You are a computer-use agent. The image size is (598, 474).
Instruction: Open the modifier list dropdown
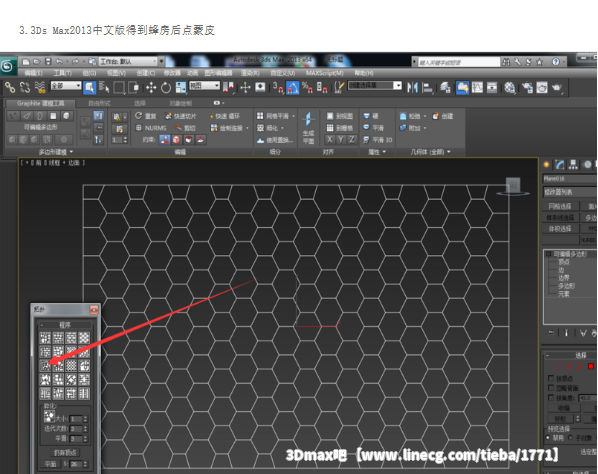click(x=570, y=192)
